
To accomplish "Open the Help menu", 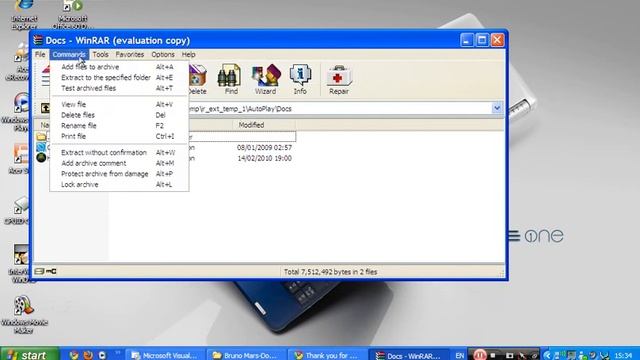I will tap(189, 54).
